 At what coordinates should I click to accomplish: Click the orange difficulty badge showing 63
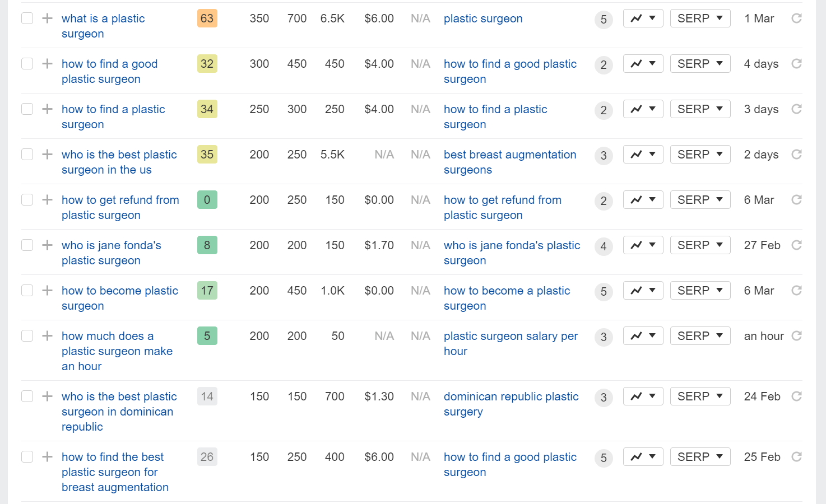[x=207, y=18]
